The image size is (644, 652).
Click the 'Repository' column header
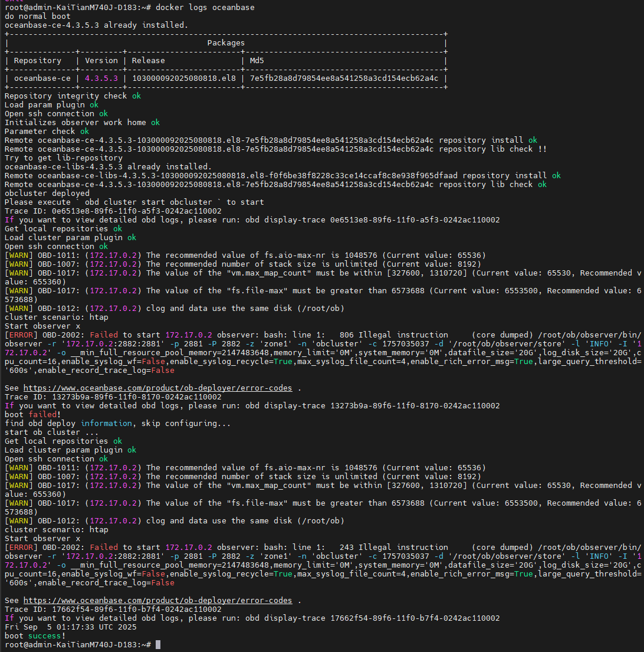click(37, 60)
